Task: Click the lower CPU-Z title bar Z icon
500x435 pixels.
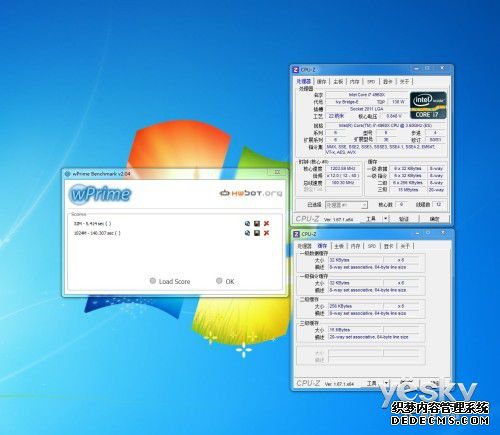Action: tap(296, 234)
